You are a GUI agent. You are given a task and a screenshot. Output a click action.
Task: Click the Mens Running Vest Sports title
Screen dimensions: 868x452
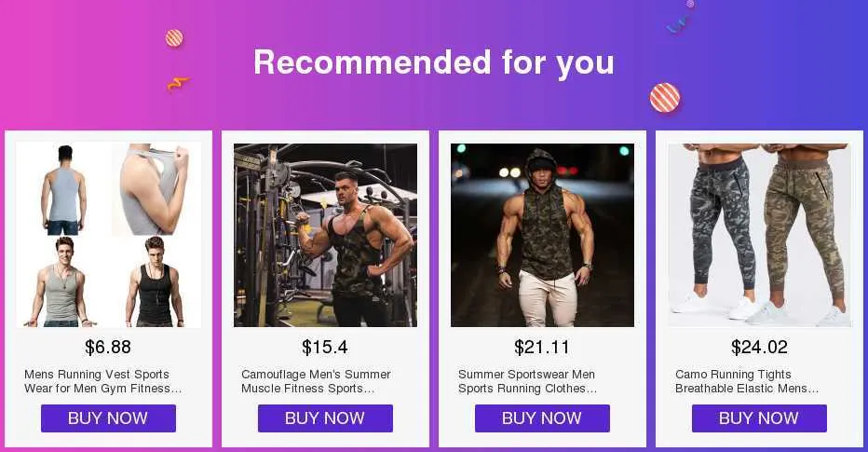[103, 382]
